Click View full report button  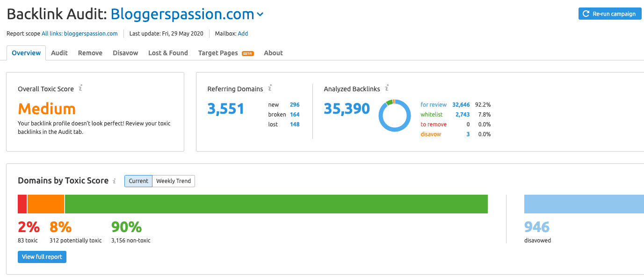[42, 257]
